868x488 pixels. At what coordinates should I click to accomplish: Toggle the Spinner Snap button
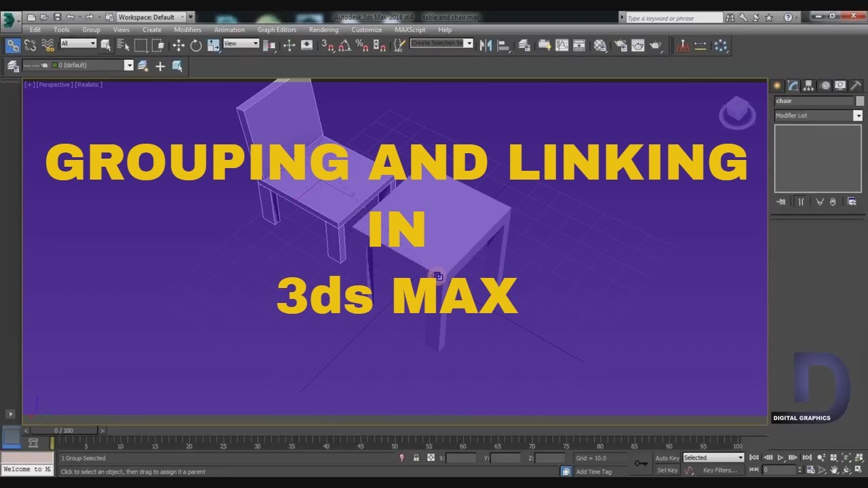coord(380,45)
